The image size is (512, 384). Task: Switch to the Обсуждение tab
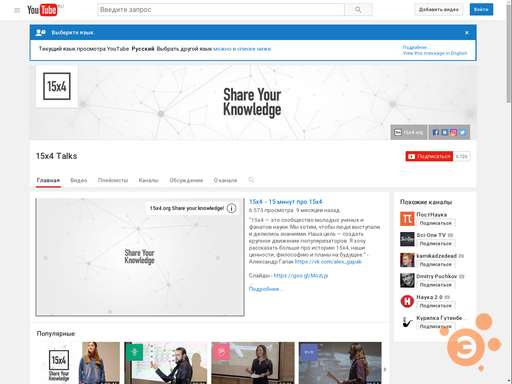click(186, 180)
